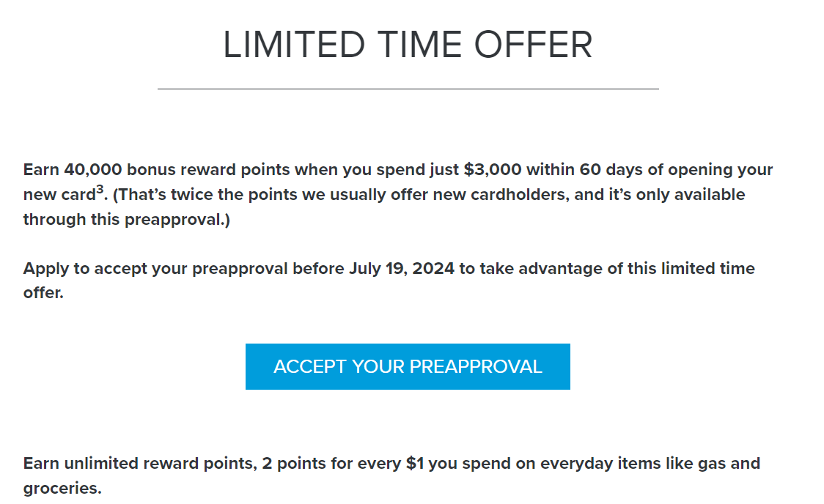Click 'through this preapproval.)' closing text

tap(127, 220)
